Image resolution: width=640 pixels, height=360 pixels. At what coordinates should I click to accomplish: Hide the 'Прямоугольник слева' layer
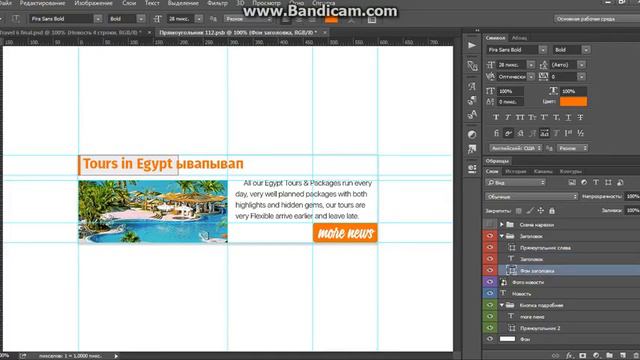click(490, 247)
